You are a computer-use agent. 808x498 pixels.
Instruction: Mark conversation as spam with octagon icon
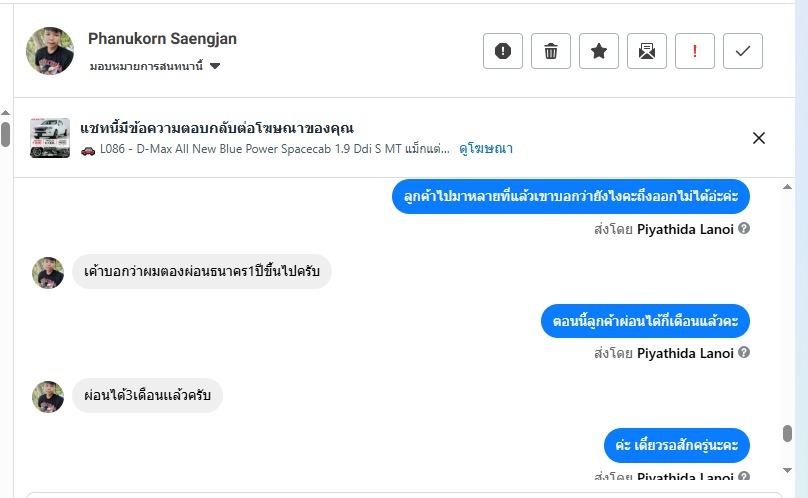[502, 51]
